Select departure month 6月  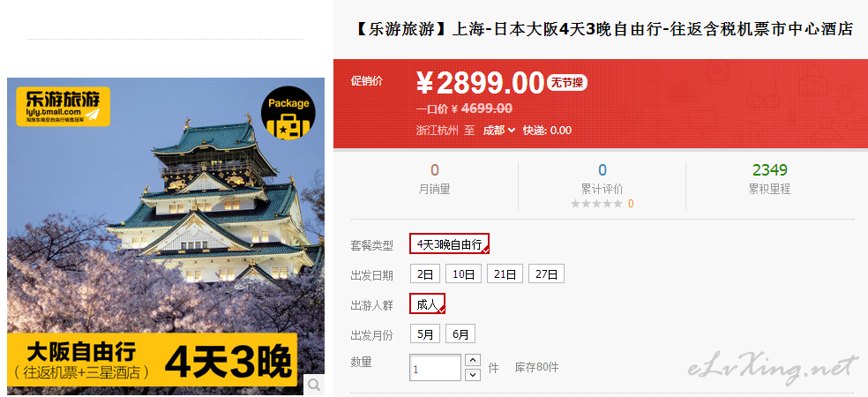click(x=460, y=333)
